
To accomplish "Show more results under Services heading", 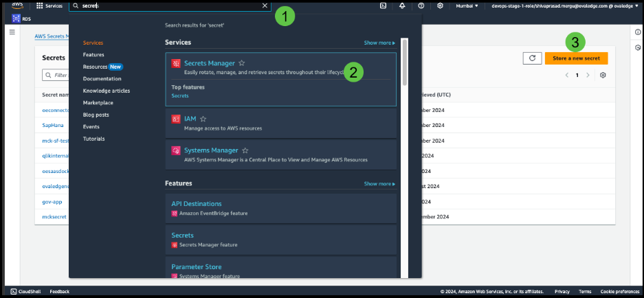I will tap(379, 43).
